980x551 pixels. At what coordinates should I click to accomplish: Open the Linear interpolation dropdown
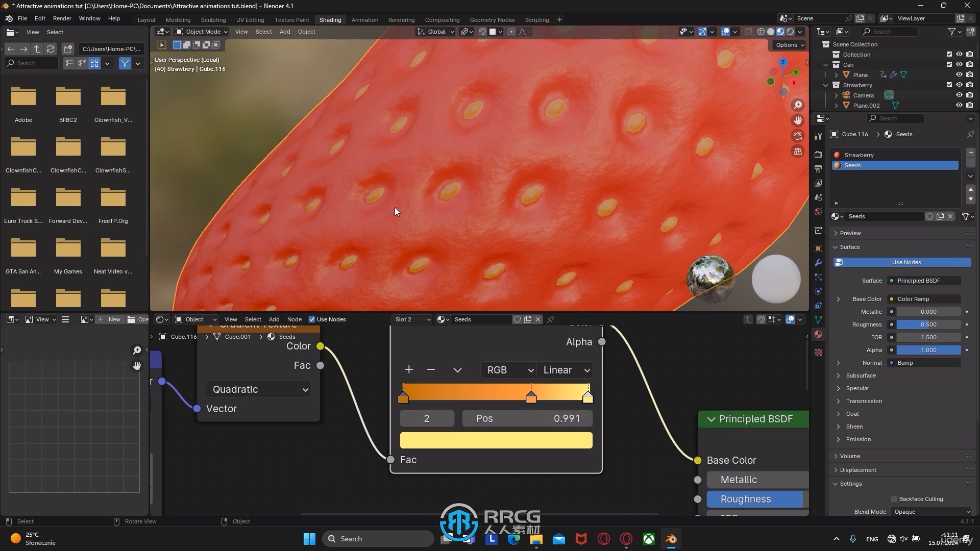click(x=565, y=370)
